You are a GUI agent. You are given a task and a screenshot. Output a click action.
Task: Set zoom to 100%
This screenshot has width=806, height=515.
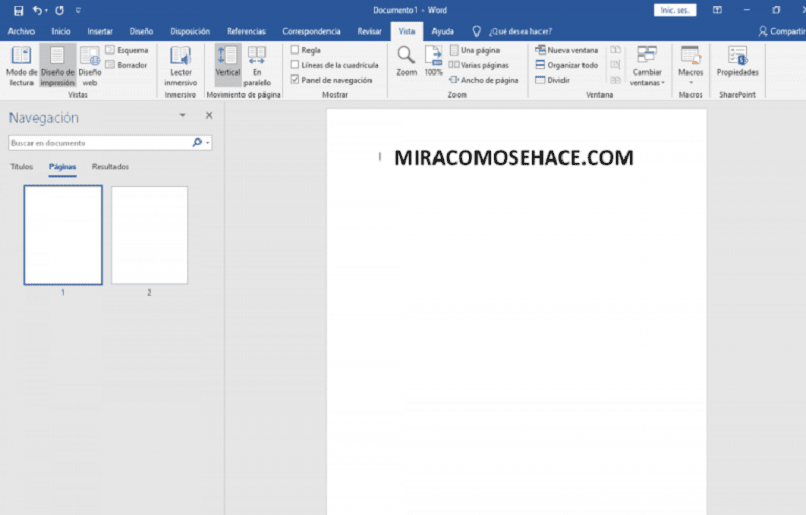(433, 61)
